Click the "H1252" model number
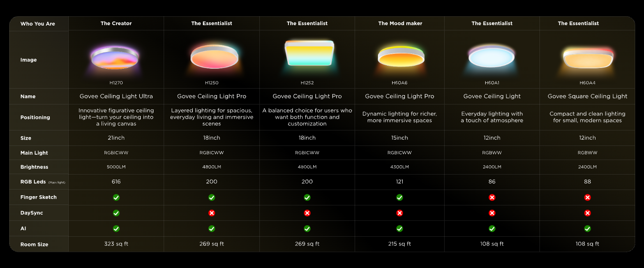This screenshot has width=644, height=268. tap(307, 83)
